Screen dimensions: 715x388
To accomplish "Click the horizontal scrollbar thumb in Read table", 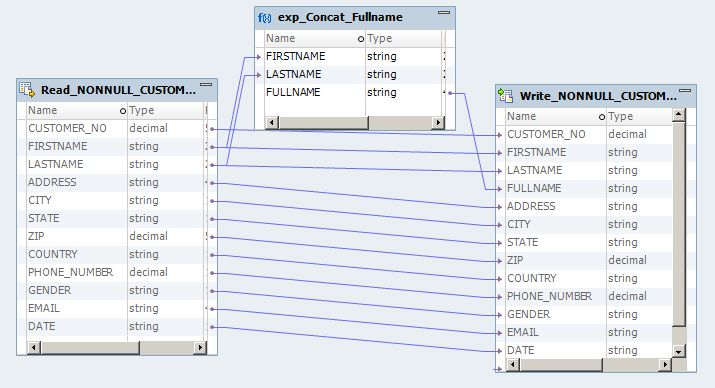I will point(90,348).
